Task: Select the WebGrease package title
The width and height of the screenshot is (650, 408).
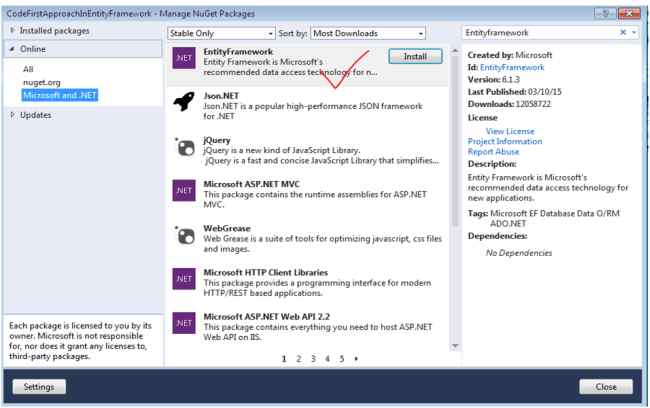Action: coord(227,228)
